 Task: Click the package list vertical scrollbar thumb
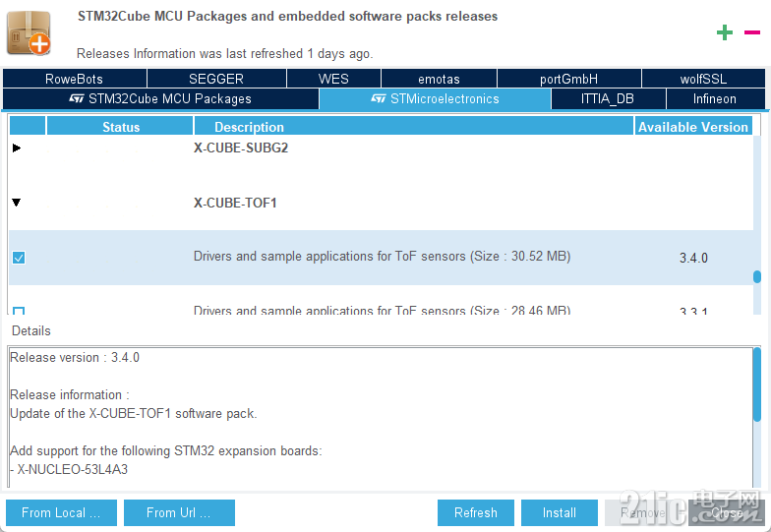coord(757,277)
